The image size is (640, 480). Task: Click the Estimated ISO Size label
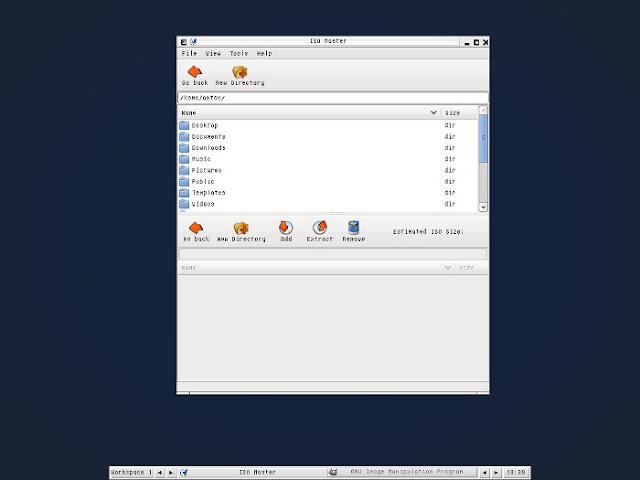(x=428, y=231)
